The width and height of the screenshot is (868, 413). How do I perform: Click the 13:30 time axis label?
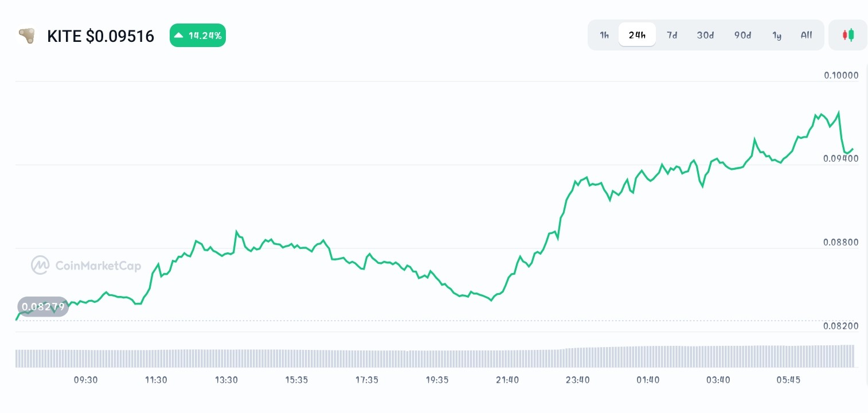point(226,380)
